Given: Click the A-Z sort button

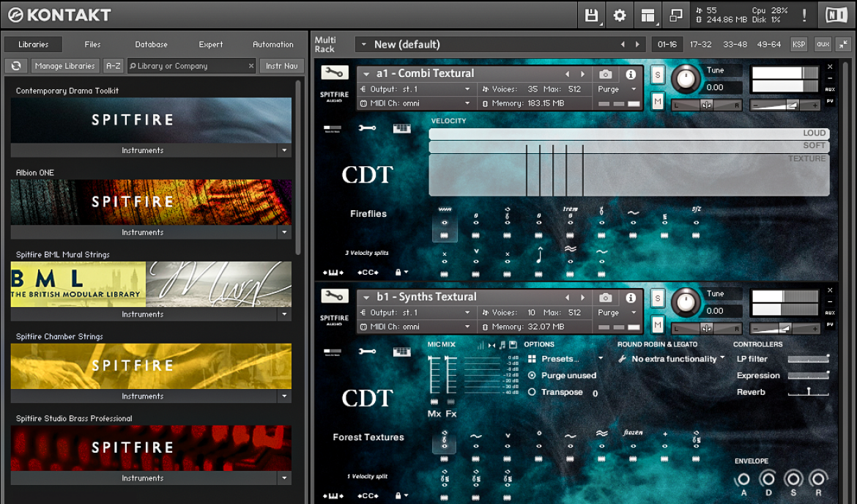Looking at the screenshot, I should pos(113,66).
